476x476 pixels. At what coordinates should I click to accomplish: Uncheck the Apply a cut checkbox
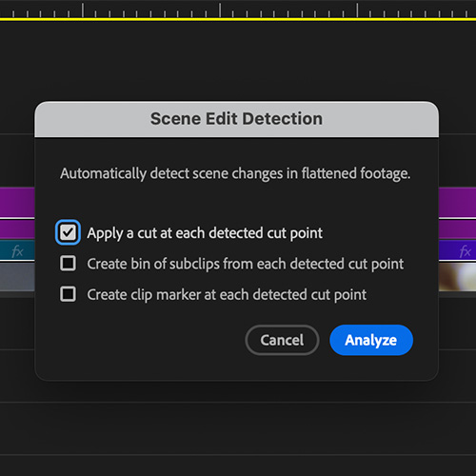click(68, 232)
